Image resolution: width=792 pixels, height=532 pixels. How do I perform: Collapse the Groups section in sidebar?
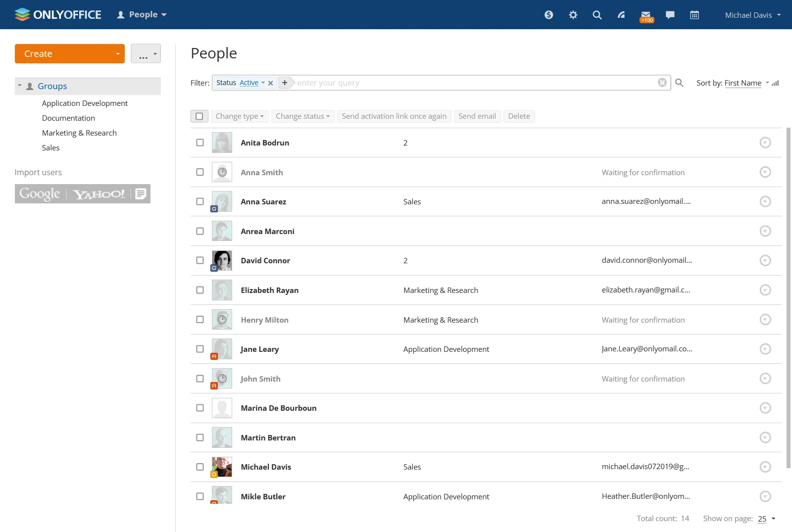pos(20,86)
